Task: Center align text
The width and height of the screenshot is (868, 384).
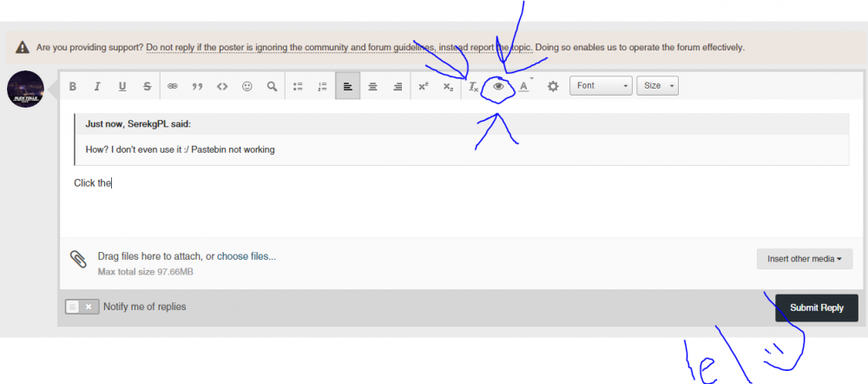Action: pyautogui.click(x=372, y=86)
